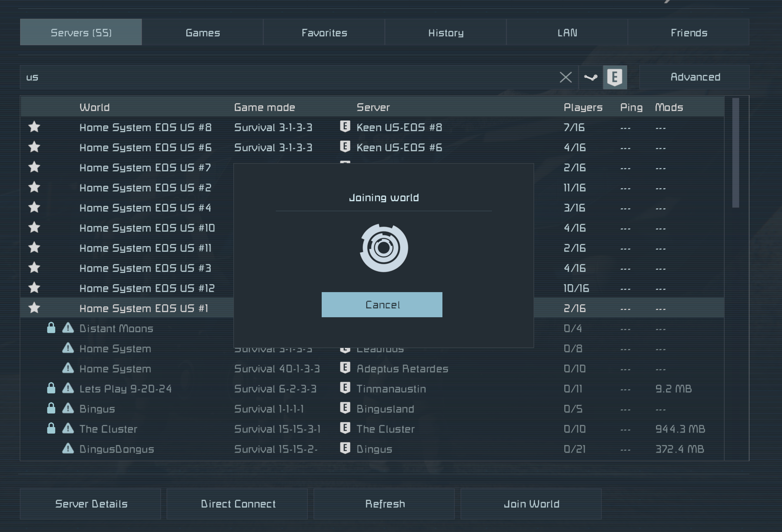This screenshot has width=782, height=532.
Task: Sort server list by Players column
Action: (583, 107)
